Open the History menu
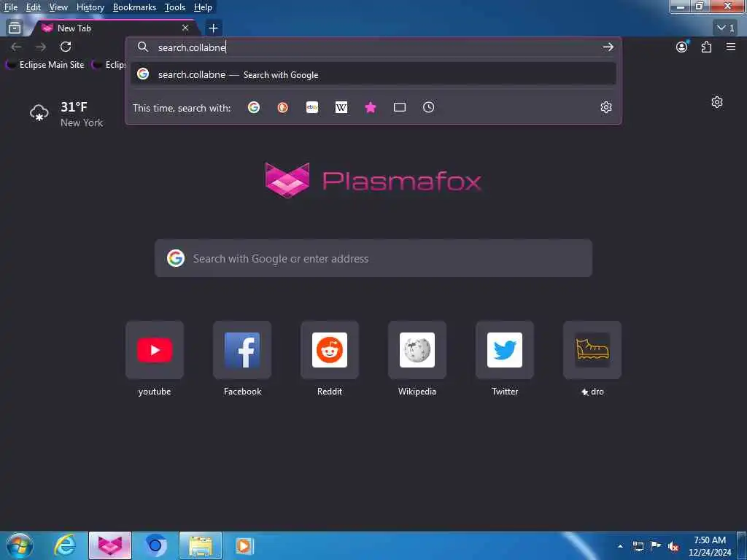 (90, 7)
